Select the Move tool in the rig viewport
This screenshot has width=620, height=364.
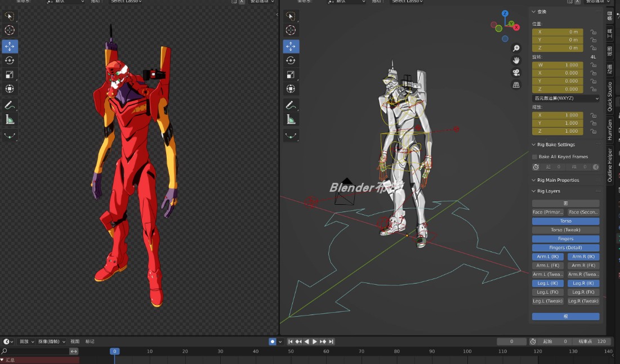[x=291, y=46]
